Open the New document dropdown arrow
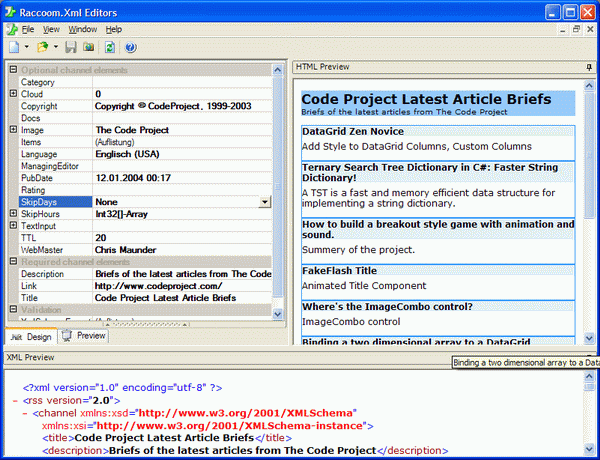The width and height of the screenshot is (600, 460). tap(26, 47)
